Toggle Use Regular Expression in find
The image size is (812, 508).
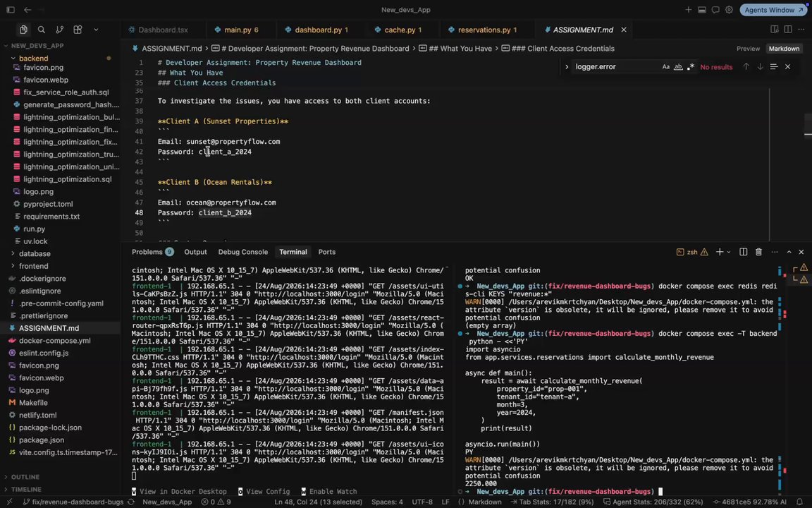690,67
